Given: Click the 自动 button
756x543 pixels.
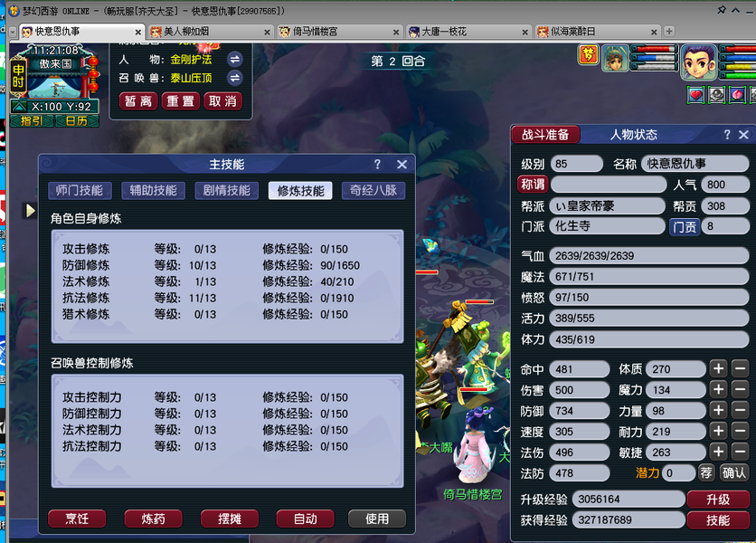Looking at the screenshot, I should coord(305,519).
